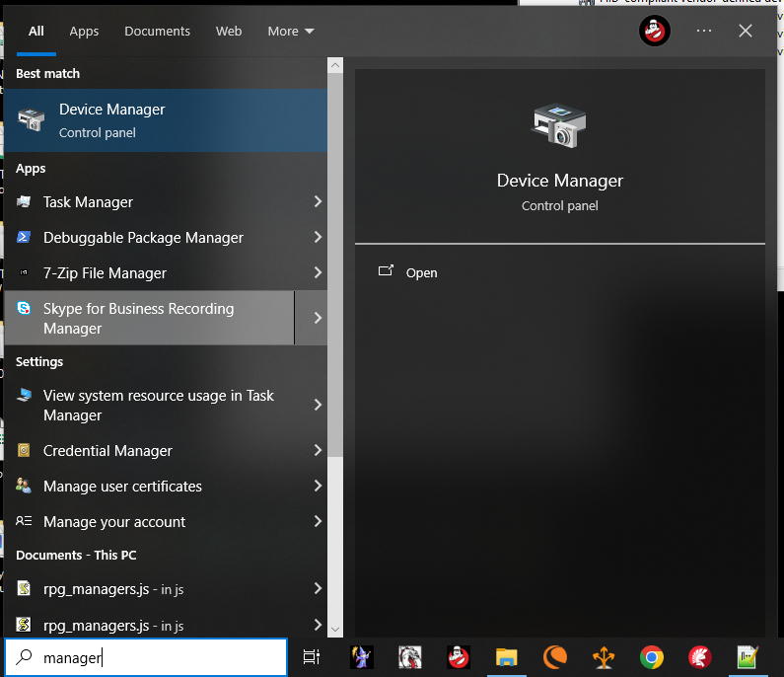Image resolution: width=784 pixels, height=677 pixels.
Task: Click the Open icon in preview pane
Action: (x=386, y=270)
